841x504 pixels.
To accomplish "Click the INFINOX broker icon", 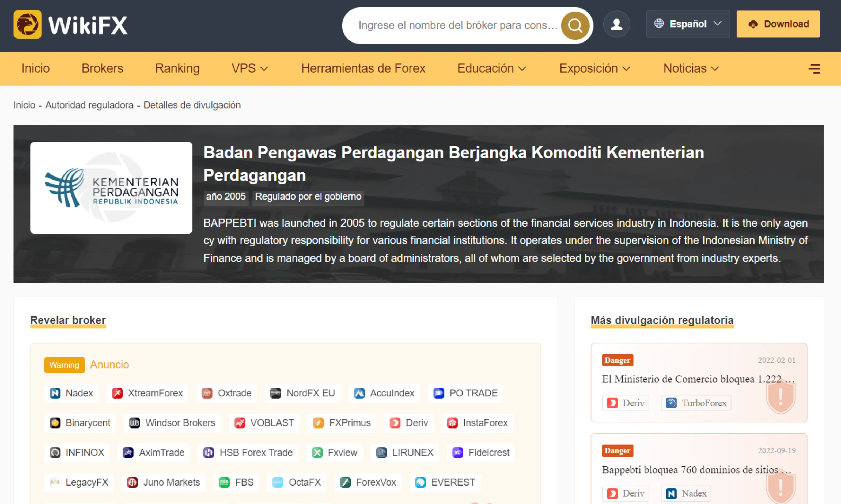I will [55, 453].
